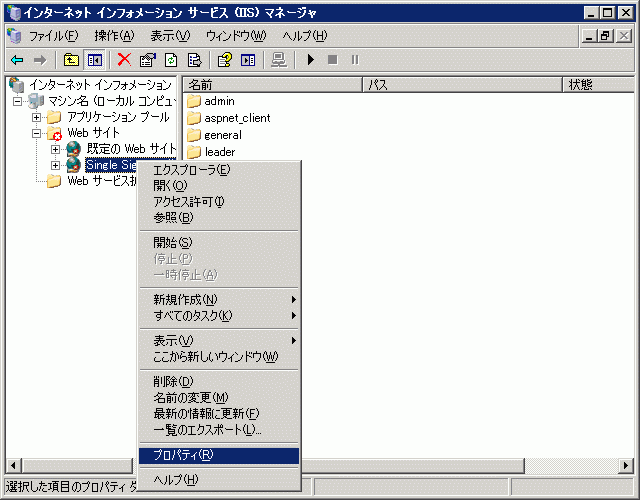Select Web サービス拡張 tree node

102,181
